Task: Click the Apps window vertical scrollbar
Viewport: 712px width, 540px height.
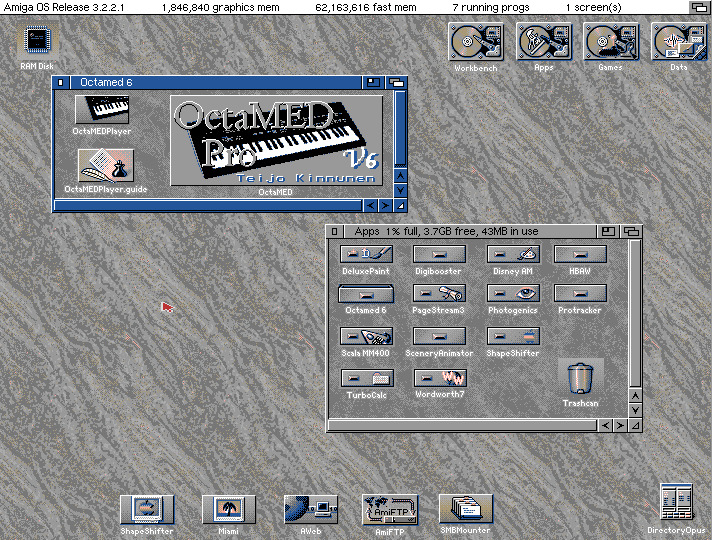Action: click(635, 313)
